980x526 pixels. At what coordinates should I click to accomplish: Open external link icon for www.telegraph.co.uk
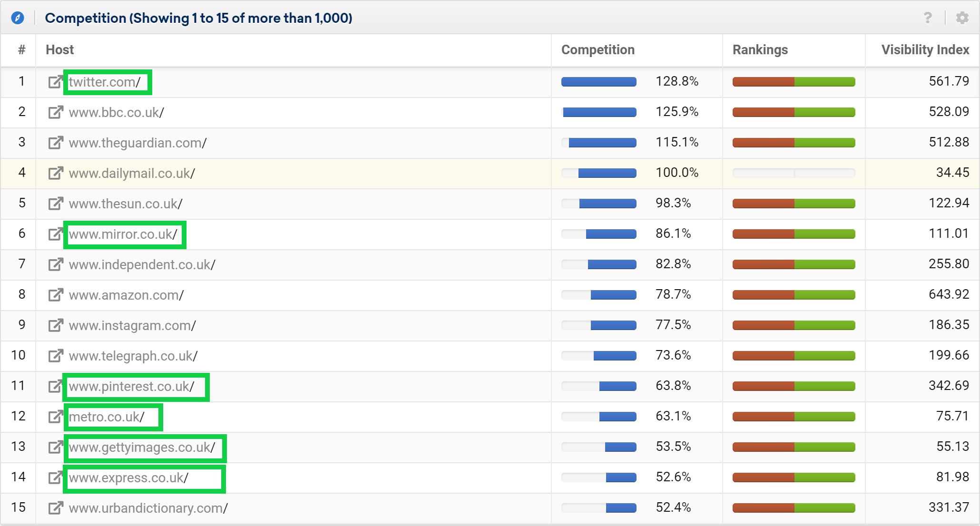56,356
